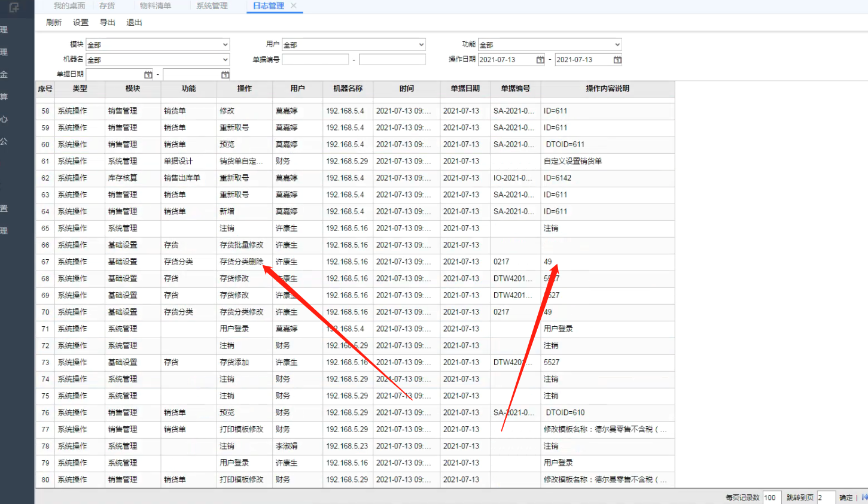
Task: Go to first page using pager arrow
Action: pos(864,497)
